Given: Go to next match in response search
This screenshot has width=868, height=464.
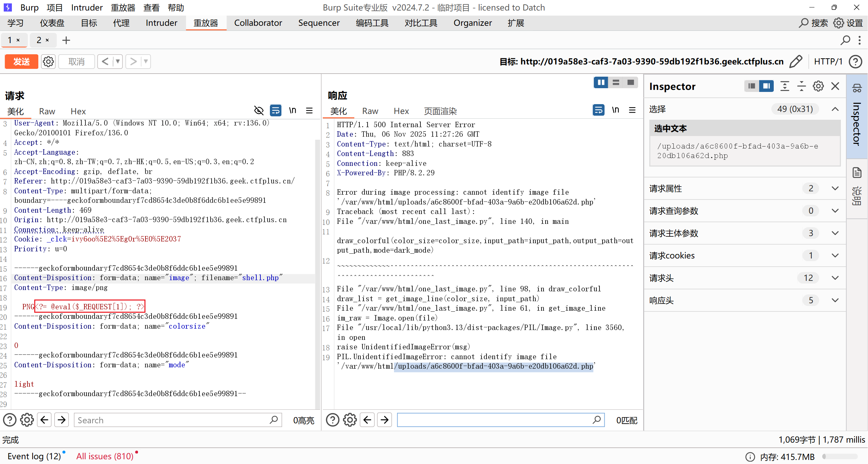Looking at the screenshot, I should (384, 420).
